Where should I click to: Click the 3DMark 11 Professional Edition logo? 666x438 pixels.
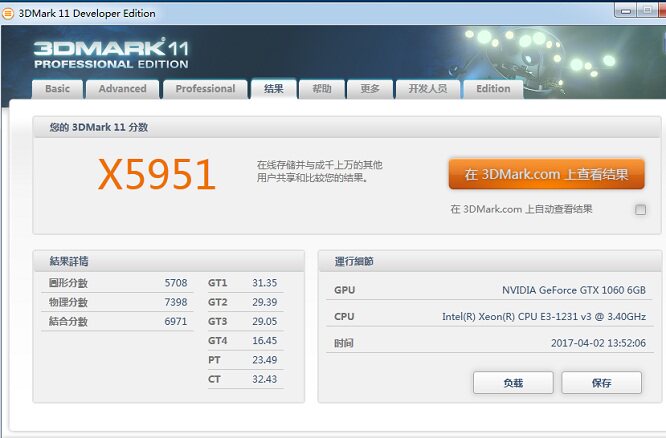tap(111, 54)
